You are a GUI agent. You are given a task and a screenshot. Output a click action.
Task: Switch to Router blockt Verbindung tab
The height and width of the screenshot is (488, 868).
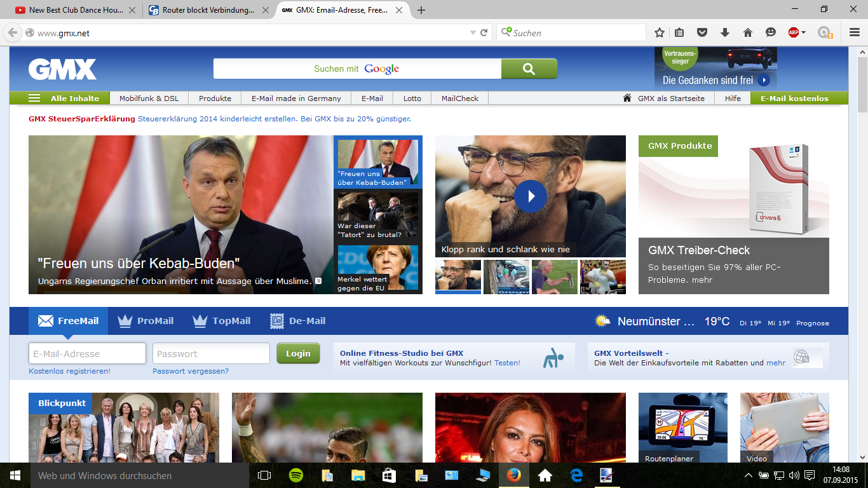click(x=208, y=10)
